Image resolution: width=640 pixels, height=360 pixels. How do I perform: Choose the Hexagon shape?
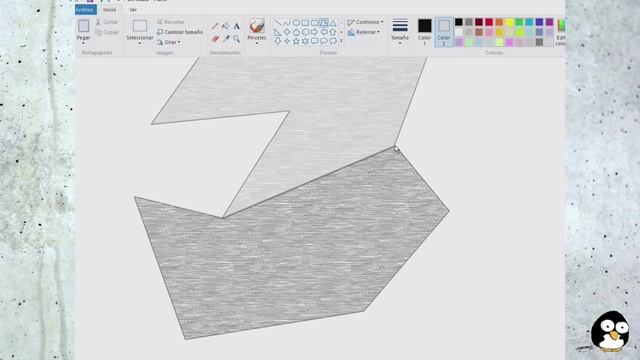(x=305, y=32)
